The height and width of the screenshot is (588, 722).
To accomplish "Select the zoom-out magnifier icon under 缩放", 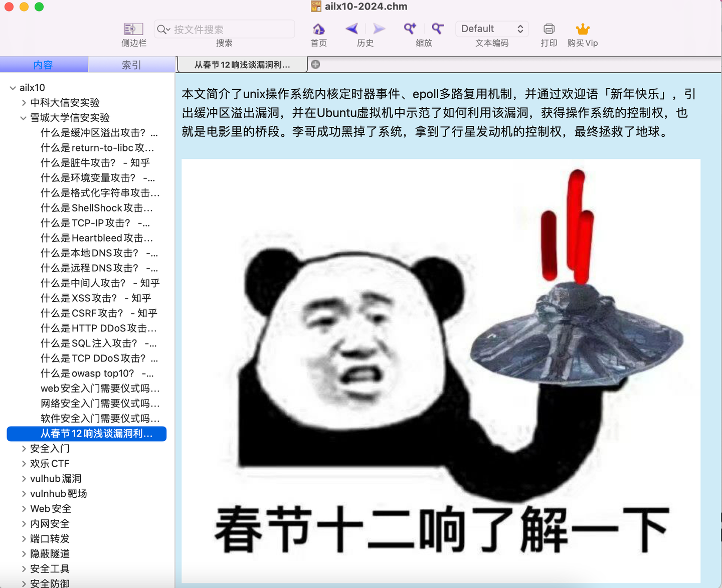I will 437,29.
